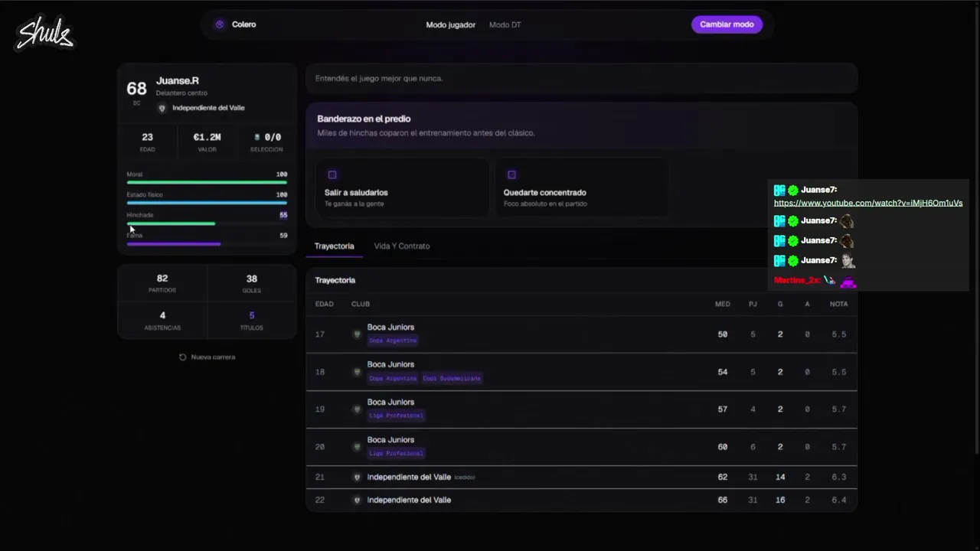Click the small icon beside the 0/0 Selección value
The width and height of the screenshot is (980, 551).
[257, 138]
